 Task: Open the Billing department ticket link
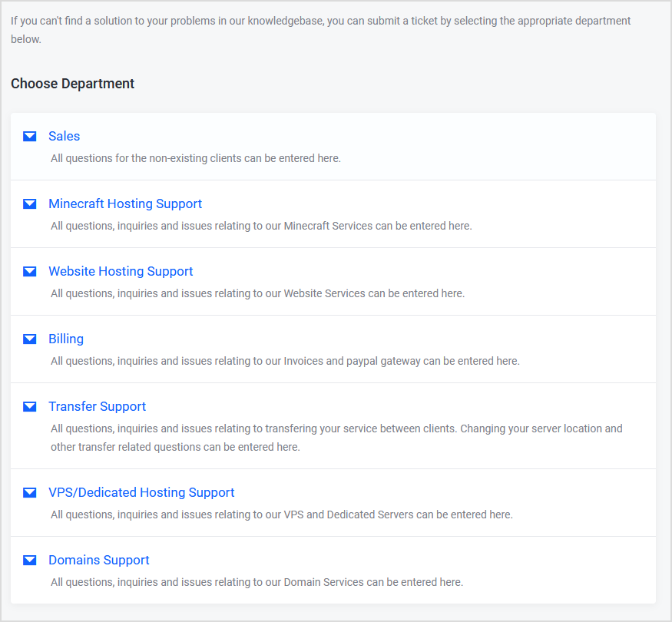click(x=66, y=339)
